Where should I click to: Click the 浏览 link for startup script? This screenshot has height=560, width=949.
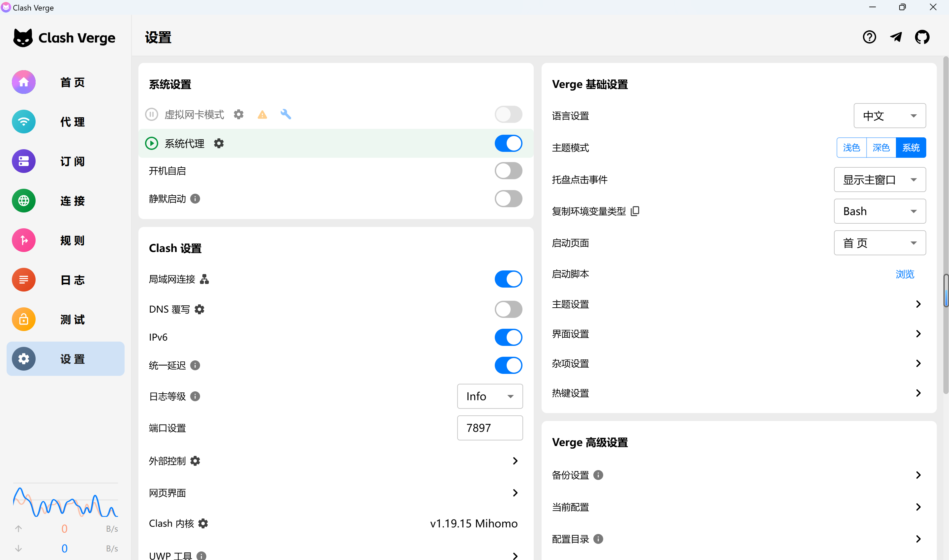tap(905, 274)
